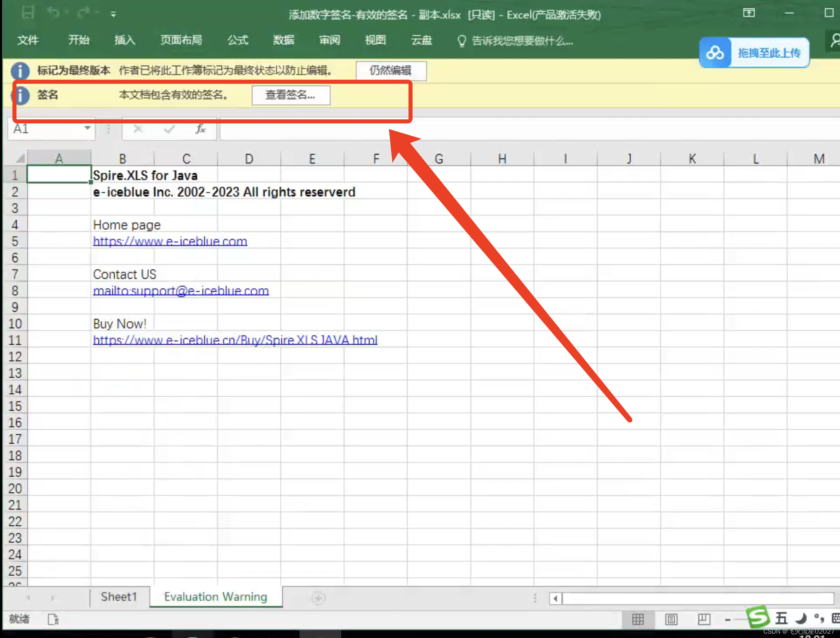Open Ribbon Display Options

749,13
